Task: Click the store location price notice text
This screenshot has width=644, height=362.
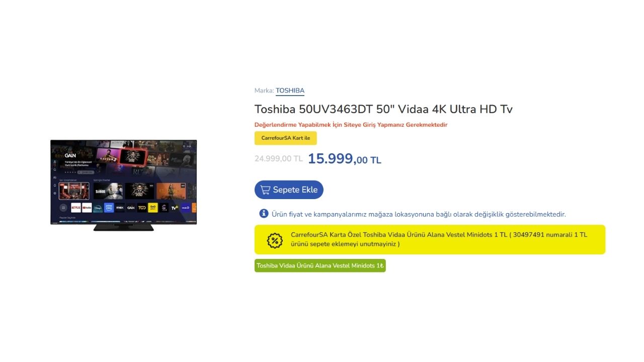Action: [419, 214]
